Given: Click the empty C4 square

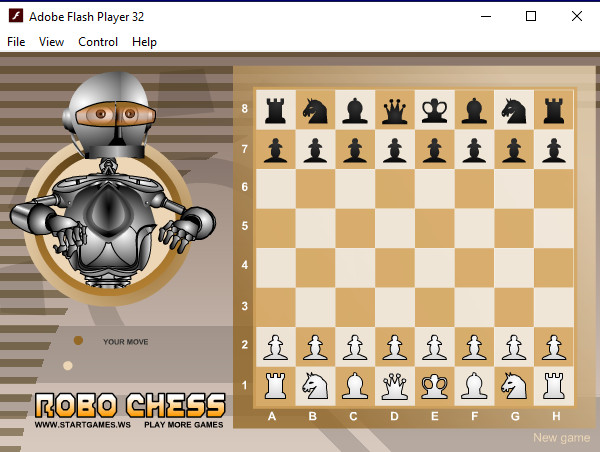Looking at the screenshot, I should coord(355,268).
